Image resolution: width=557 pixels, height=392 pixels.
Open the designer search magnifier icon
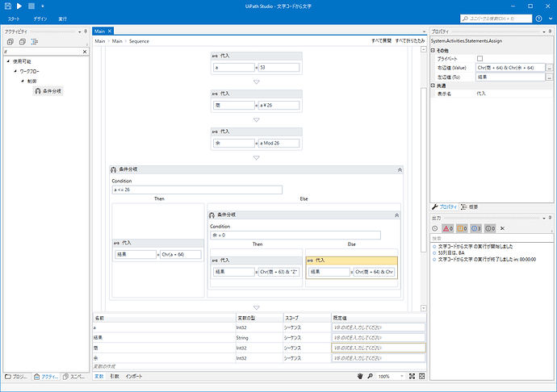[x=370, y=376]
